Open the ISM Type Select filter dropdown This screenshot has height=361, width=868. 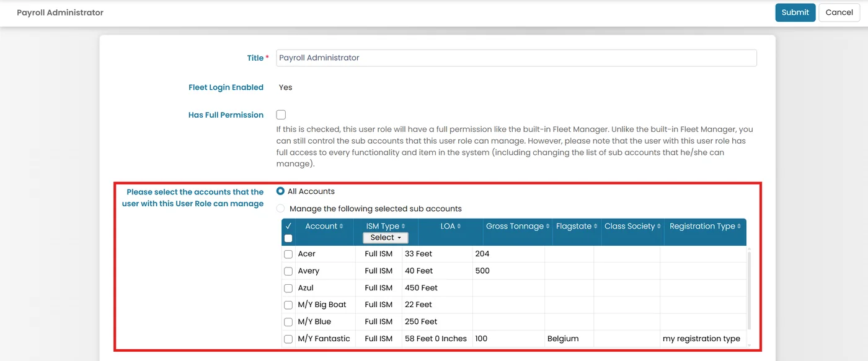pos(386,238)
